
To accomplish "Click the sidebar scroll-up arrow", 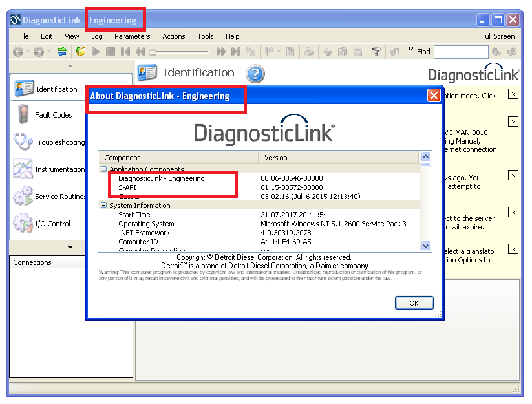I will pyautogui.click(x=70, y=66).
